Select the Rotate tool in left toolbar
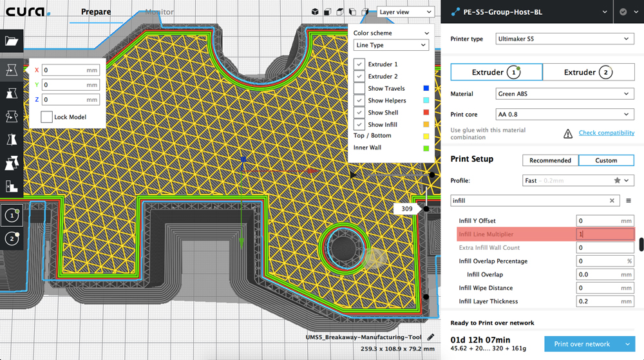Viewport: 644px width, 360px height. (x=12, y=117)
